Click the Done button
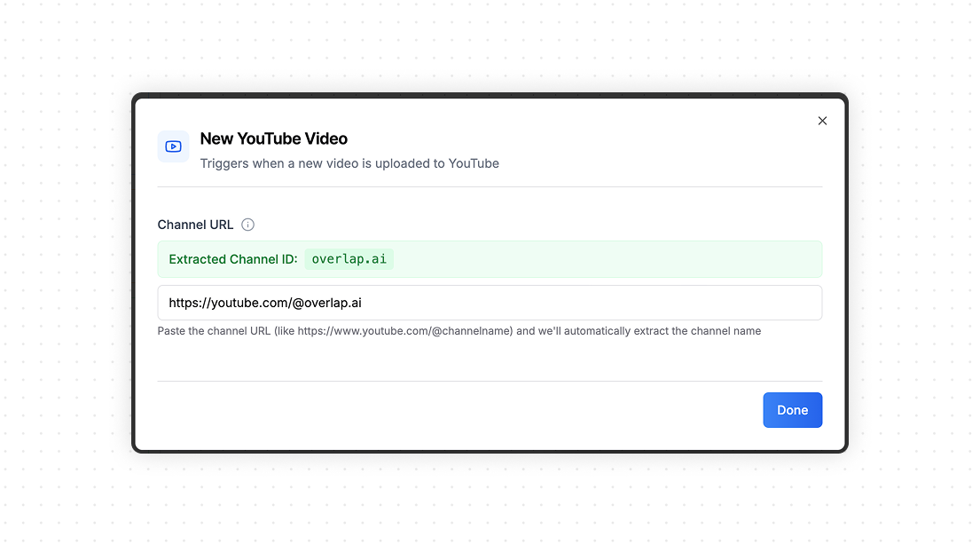Viewport: 980px width, 545px height. tap(793, 410)
